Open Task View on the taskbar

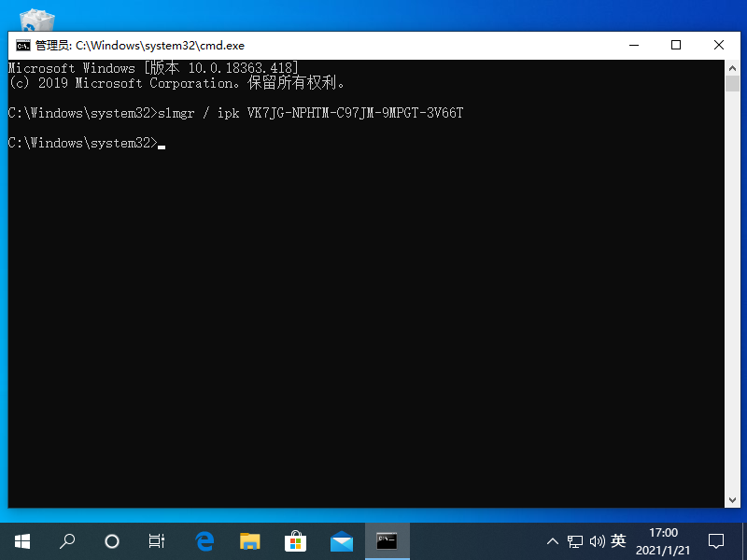(x=157, y=540)
